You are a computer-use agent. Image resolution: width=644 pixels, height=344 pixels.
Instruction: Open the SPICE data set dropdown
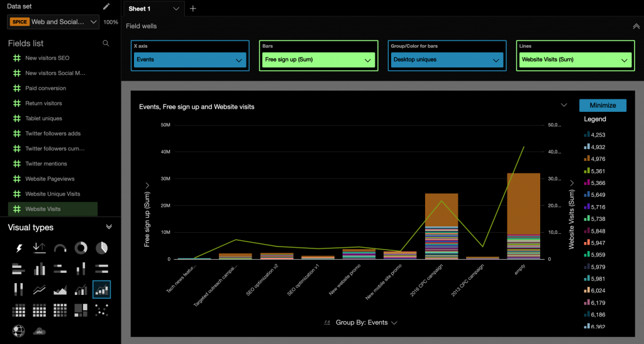[x=53, y=22]
